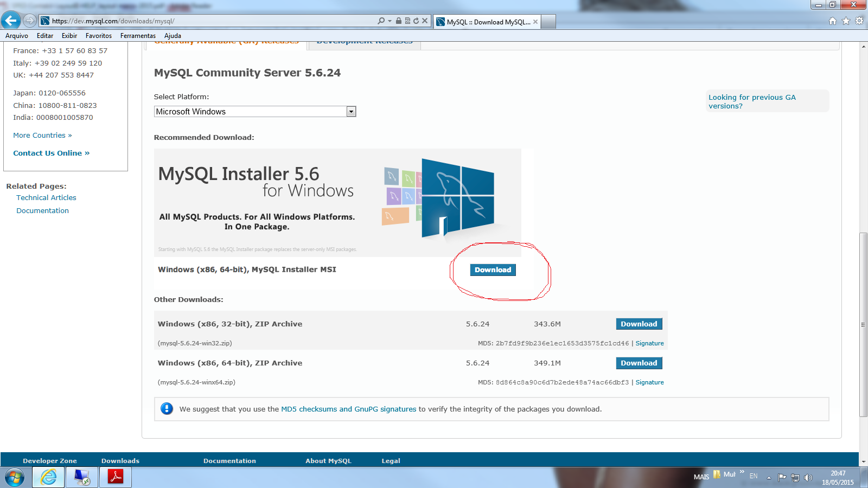
Task: Open the Home page icon
Action: (833, 21)
